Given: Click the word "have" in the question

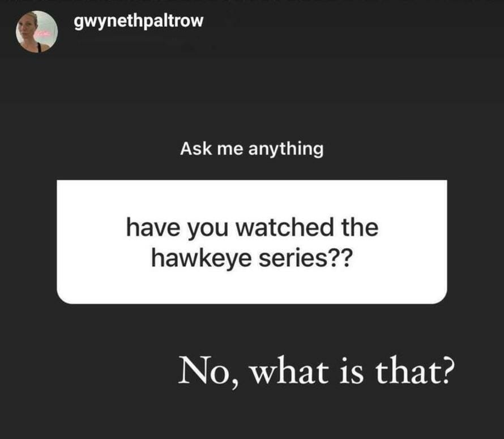Looking at the screenshot, I should click(153, 227).
